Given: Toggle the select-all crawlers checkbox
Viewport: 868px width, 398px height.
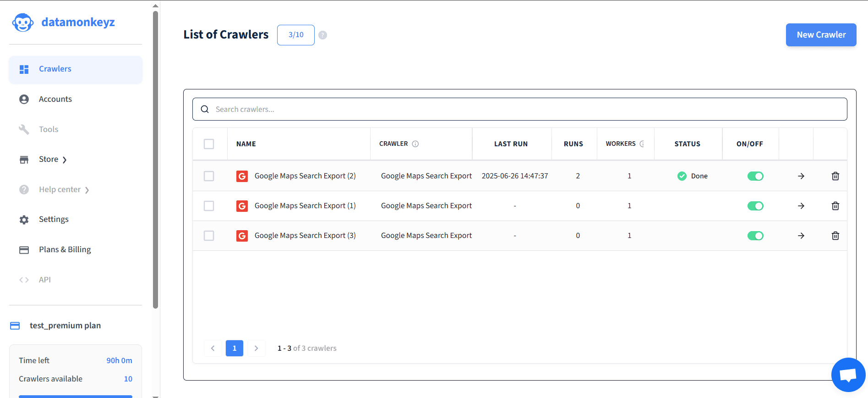Looking at the screenshot, I should point(209,144).
